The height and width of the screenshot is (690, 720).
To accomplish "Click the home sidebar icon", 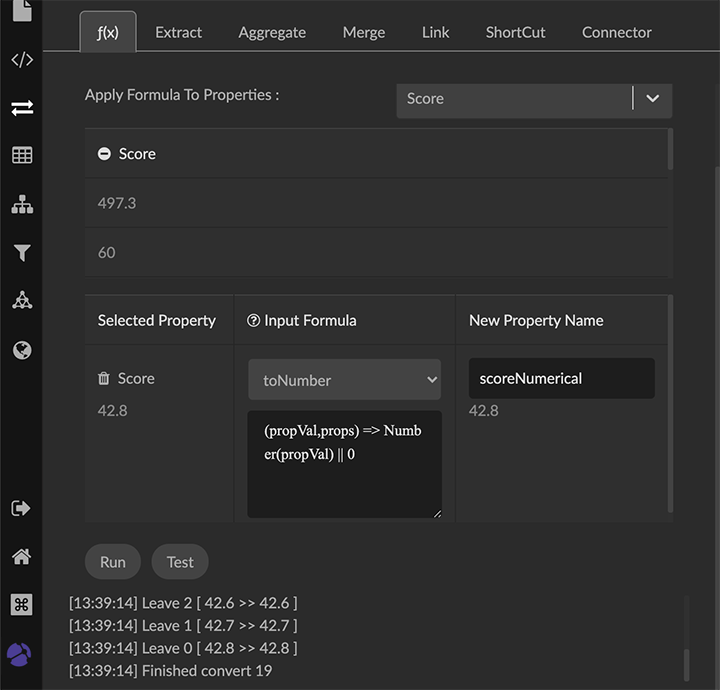I will coord(21,557).
